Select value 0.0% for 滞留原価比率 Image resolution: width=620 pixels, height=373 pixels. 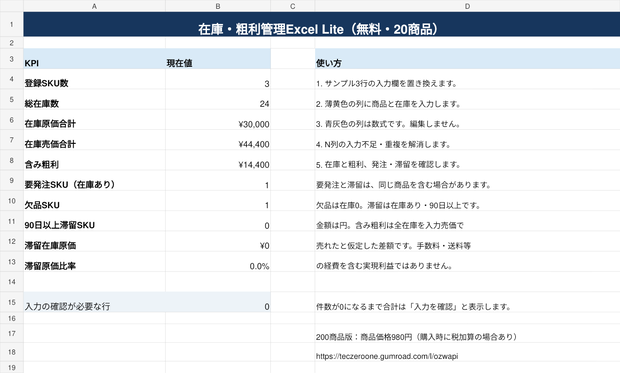[218, 262]
